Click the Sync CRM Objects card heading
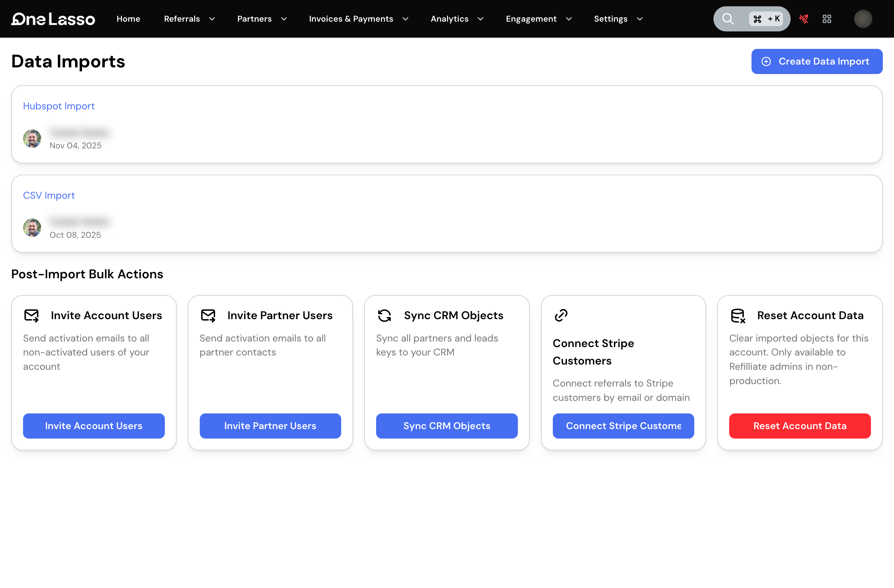The width and height of the screenshot is (894, 588). coord(453,315)
